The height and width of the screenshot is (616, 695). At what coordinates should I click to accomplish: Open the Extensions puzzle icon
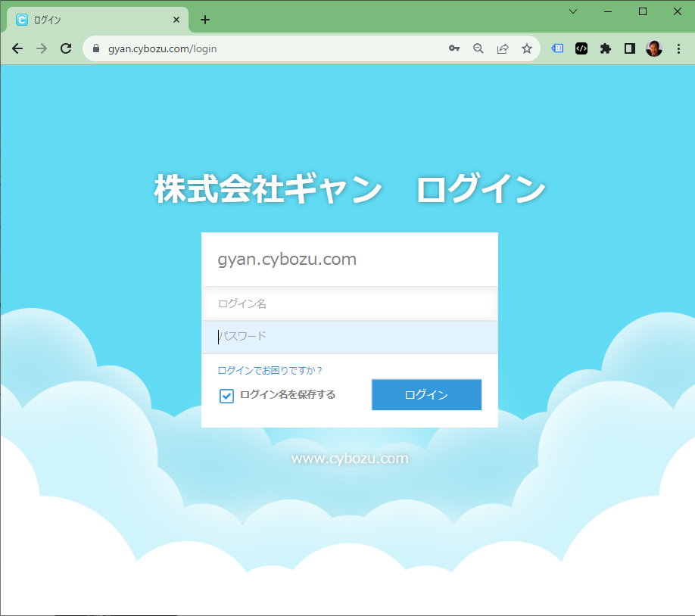pos(606,48)
